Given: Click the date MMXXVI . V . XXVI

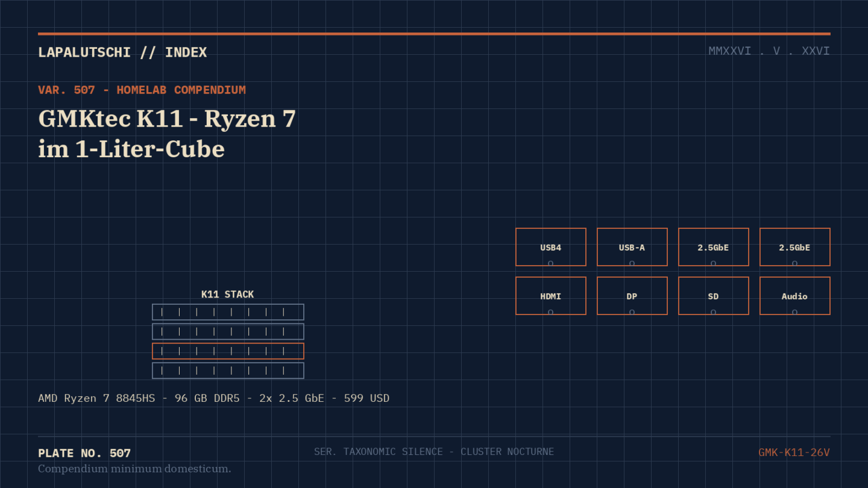Looking at the screenshot, I should (769, 51).
